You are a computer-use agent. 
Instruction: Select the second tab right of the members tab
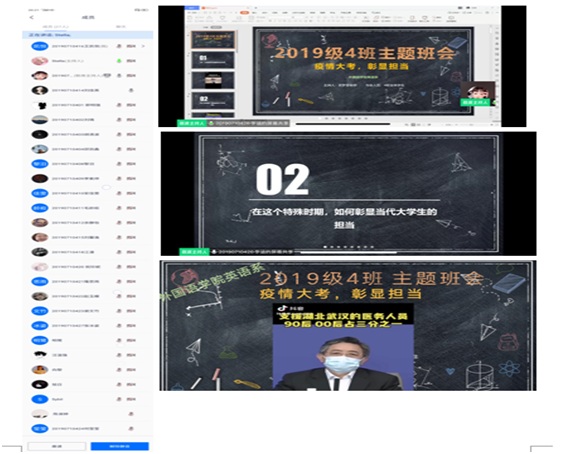121,27
